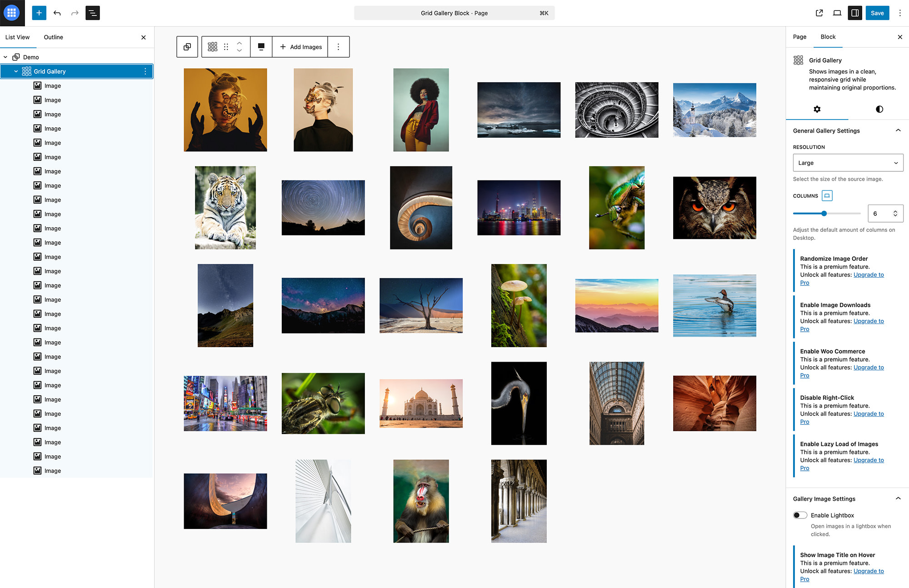Click the Align block icon in the toolbar
The width and height of the screenshot is (909, 588).
261,46
